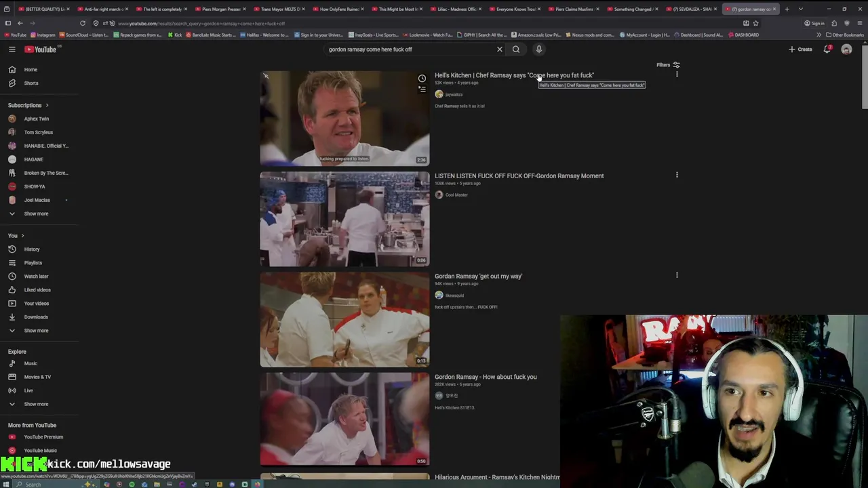This screenshot has height=488, width=868.
Task: Click the browser address bar
Action: tap(427, 23)
